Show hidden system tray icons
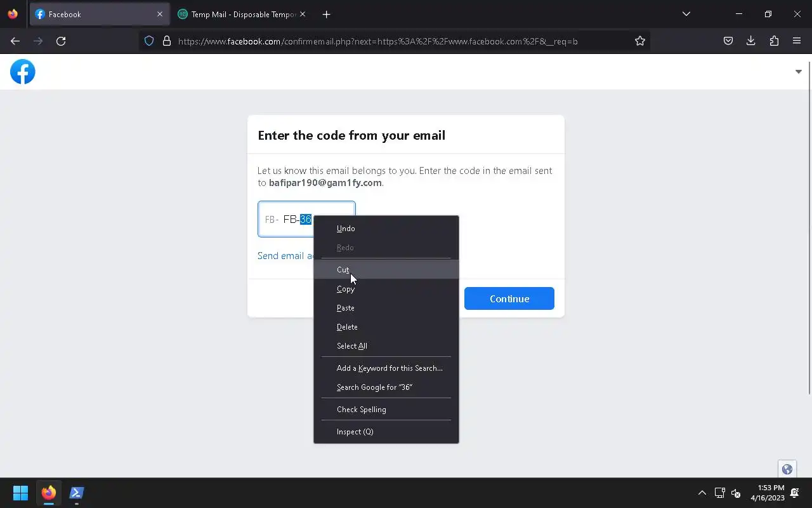Image resolution: width=812 pixels, height=508 pixels. (x=702, y=493)
